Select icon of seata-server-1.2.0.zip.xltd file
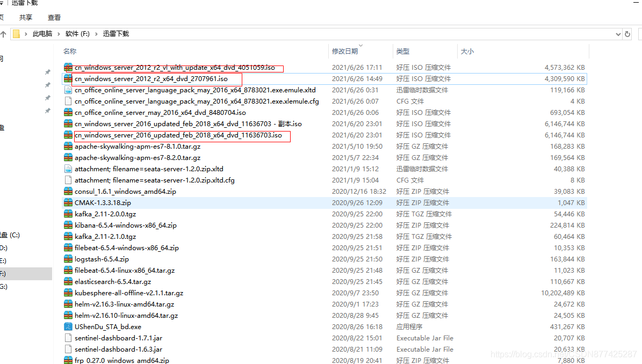Screen dimensions: 642x364 point(68,169)
